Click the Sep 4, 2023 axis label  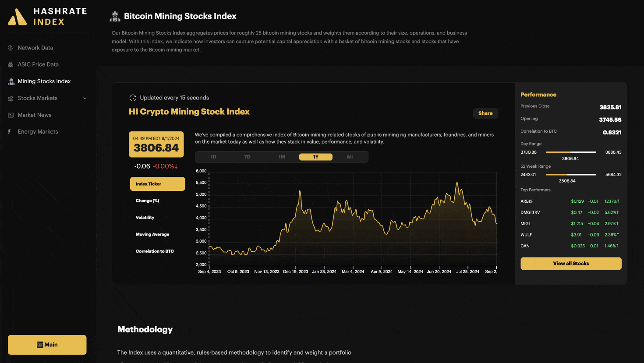pyautogui.click(x=209, y=271)
